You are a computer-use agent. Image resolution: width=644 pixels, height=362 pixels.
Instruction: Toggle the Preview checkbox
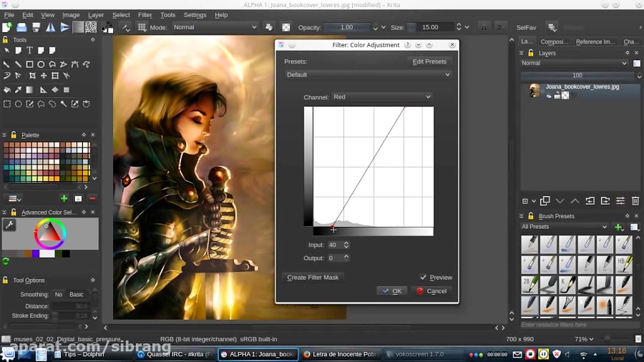tap(423, 278)
